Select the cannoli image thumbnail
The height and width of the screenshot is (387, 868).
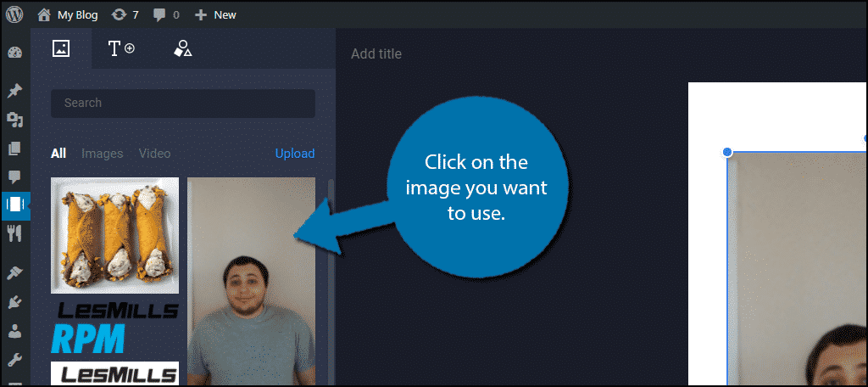[114, 235]
